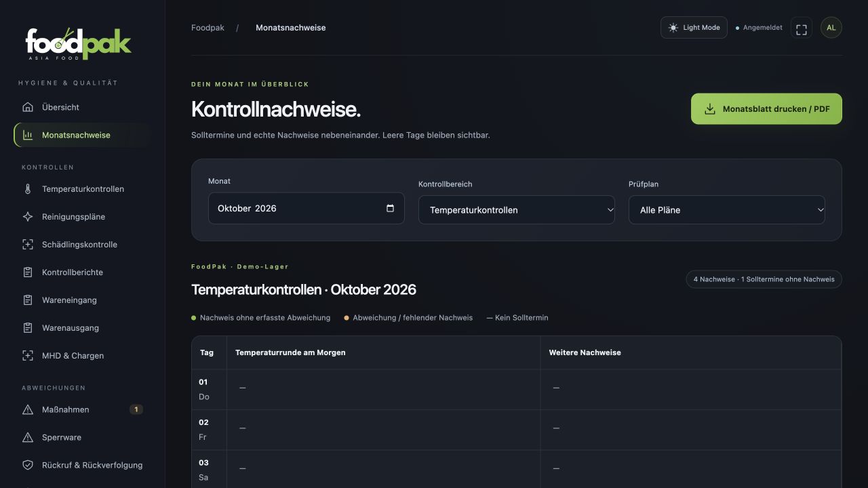
Task: Open Kontrollberichte section
Action: 82,272
